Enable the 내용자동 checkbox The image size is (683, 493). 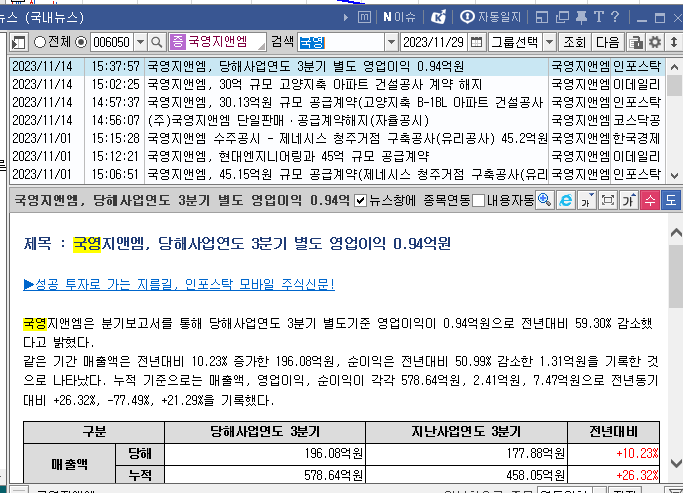click(478, 200)
